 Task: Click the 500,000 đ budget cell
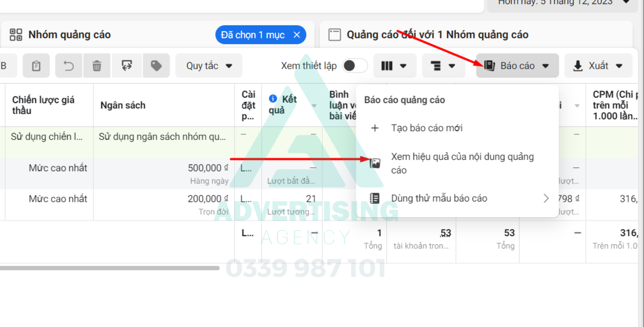point(208,168)
